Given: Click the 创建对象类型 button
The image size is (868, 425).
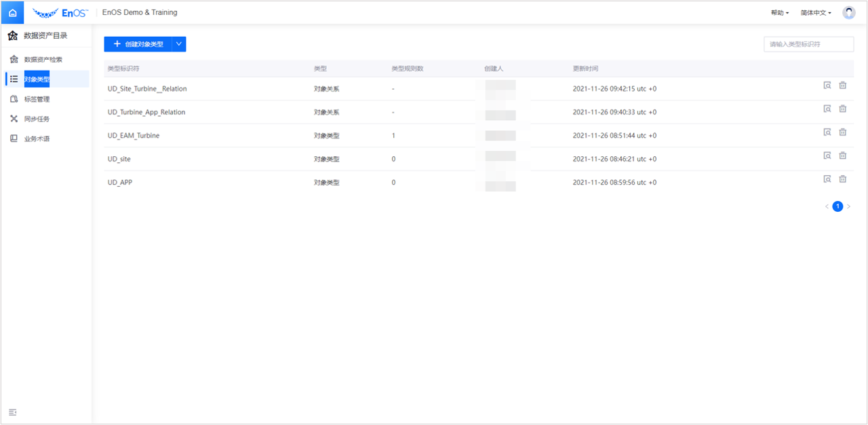Looking at the screenshot, I should [x=138, y=44].
